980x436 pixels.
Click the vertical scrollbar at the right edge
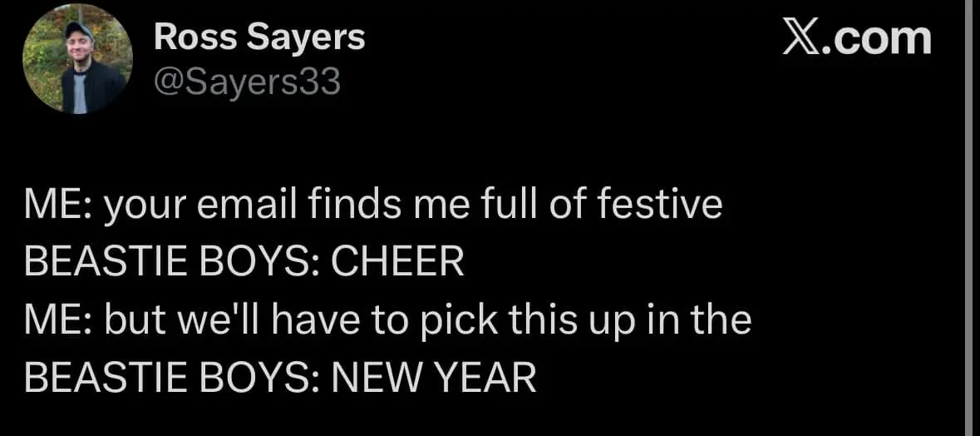(969, 218)
